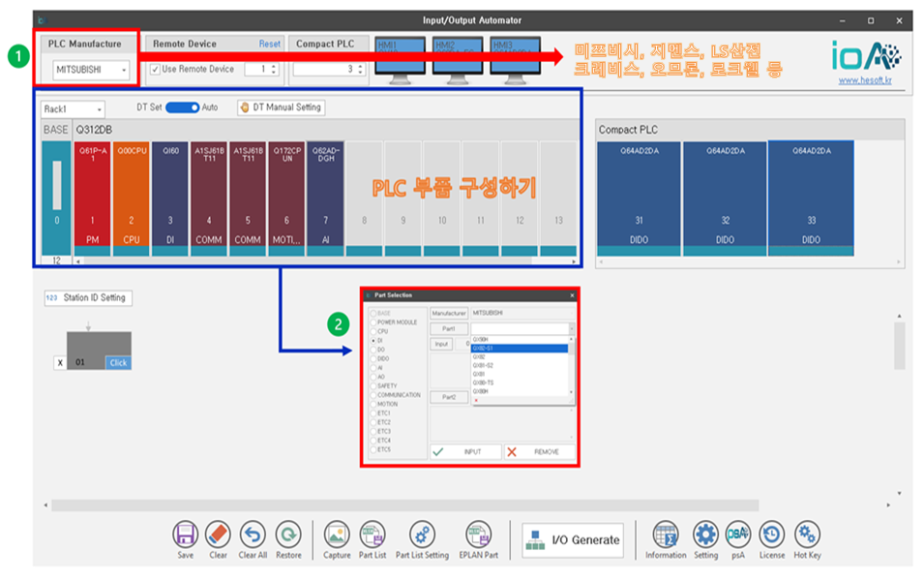
Task: Click the A1SJ61BT11 COMM module in slot 5
Action: coord(248,199)
